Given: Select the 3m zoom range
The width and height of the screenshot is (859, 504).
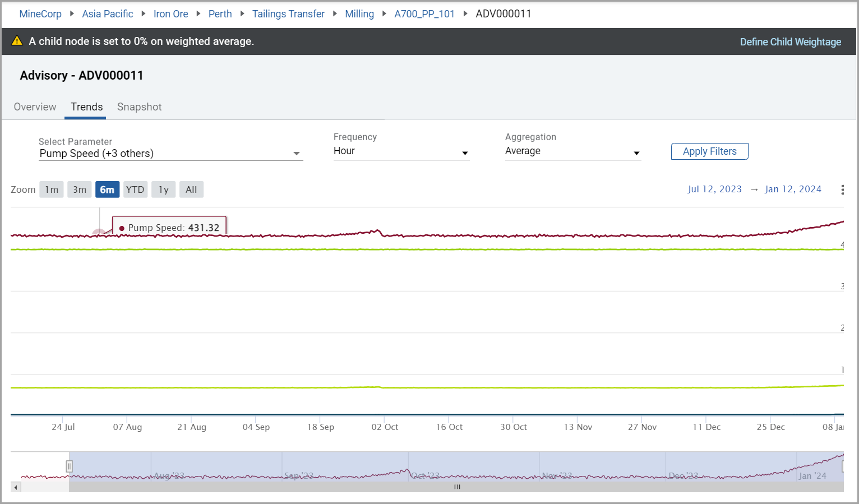Looking at the screenshot, I should coord(80,189).
